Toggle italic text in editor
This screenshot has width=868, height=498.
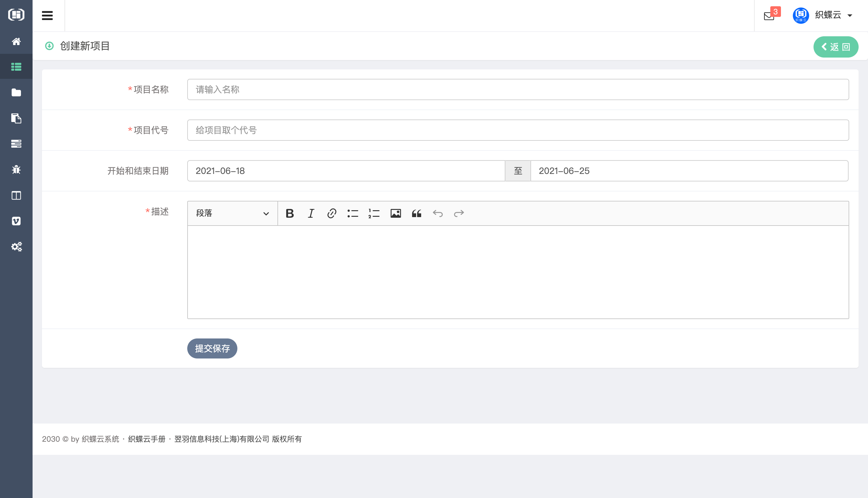click(x=311, y=213)
